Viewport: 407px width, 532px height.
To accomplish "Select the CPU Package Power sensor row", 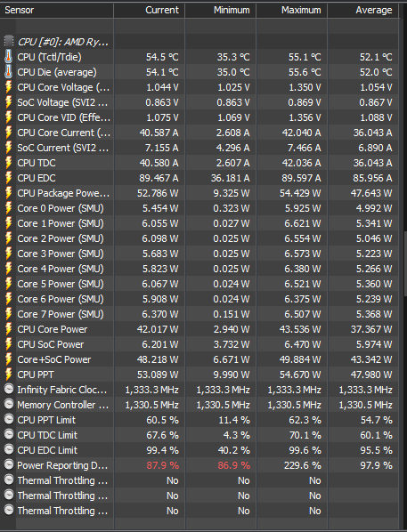I will pos(199,193).
